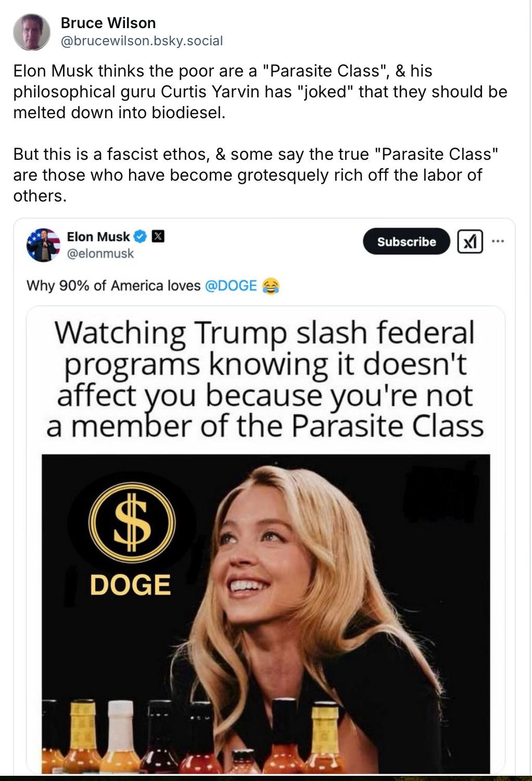Click the X affiliation badge beside the name
The height and width of the screenshot is (781, 532).
[158, 236]
